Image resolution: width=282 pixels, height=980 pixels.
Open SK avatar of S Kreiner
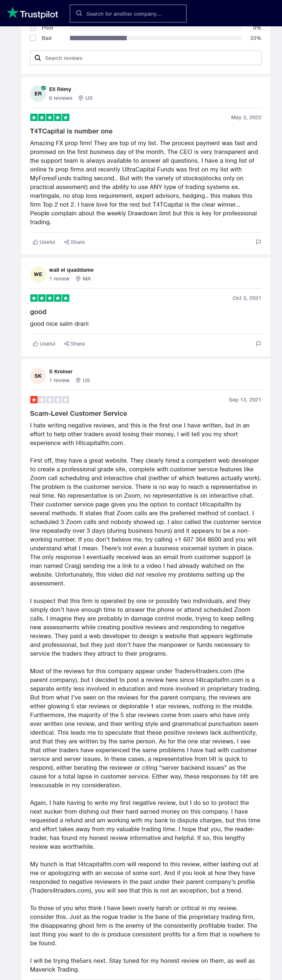(x=38, y=376)
